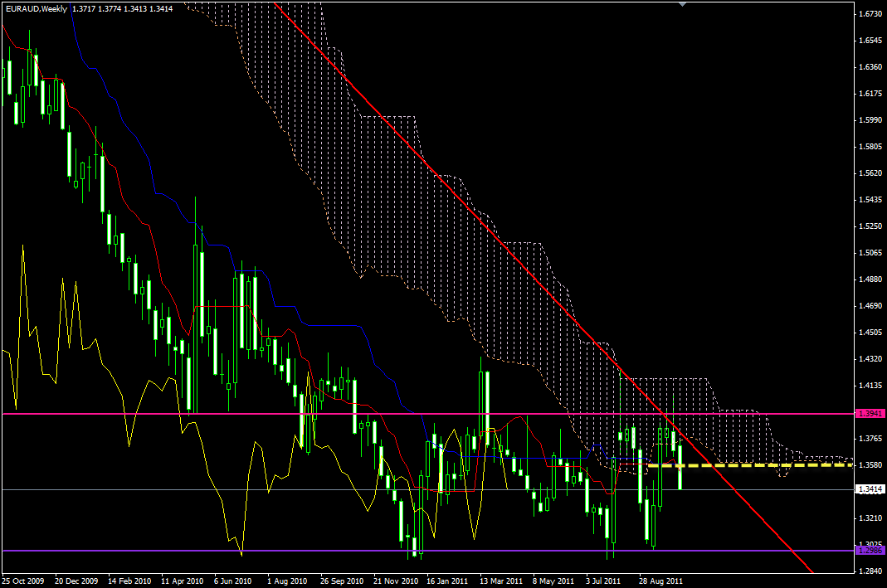Image resolution: width=887 pixels, height=588 pixels.
Task: Click the 28 Aug 2011 date label
Action: tap(660, 581)
